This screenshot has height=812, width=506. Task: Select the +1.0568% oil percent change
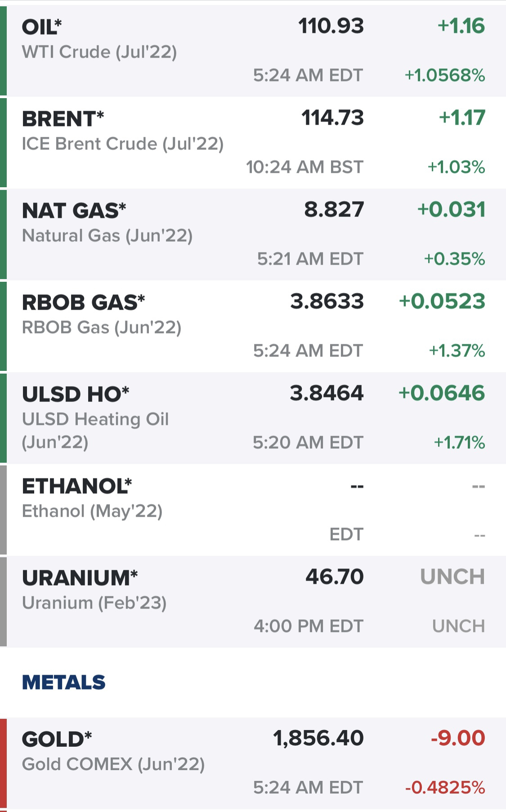[x=445, y=75]
